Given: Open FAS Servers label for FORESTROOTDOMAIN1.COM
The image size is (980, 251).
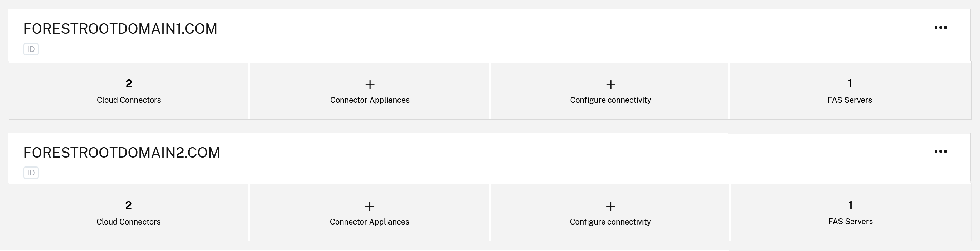Looking at the screenshot, I should 850,100.
